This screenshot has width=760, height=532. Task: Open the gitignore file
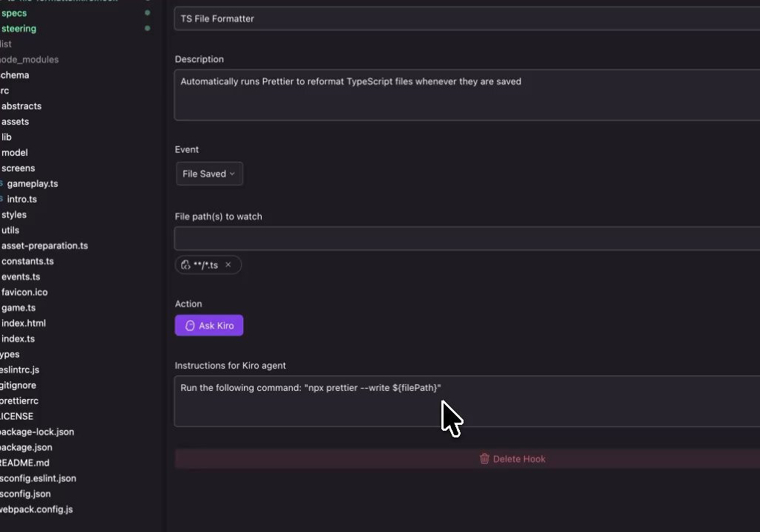(x=18, y=385)
